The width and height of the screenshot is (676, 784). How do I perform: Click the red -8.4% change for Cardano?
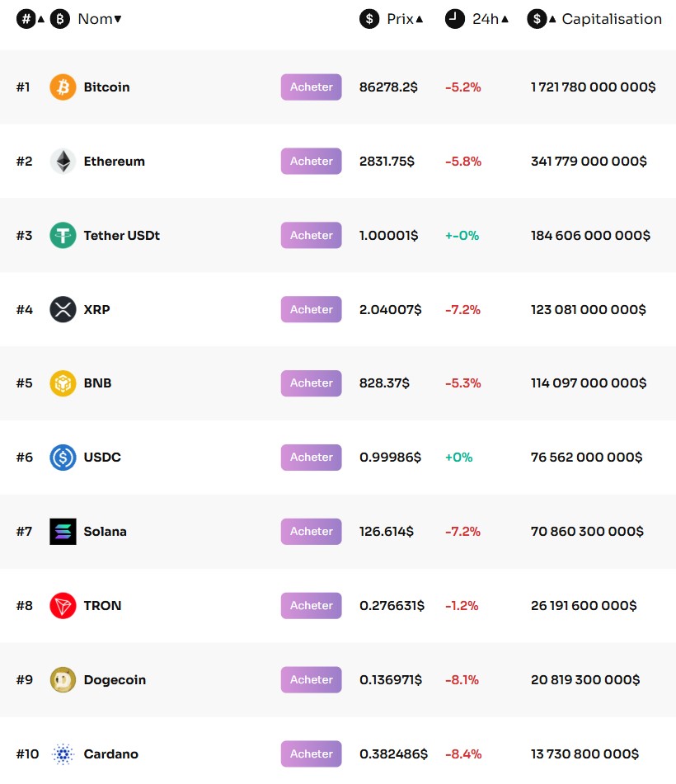click(x=462, y=753)
